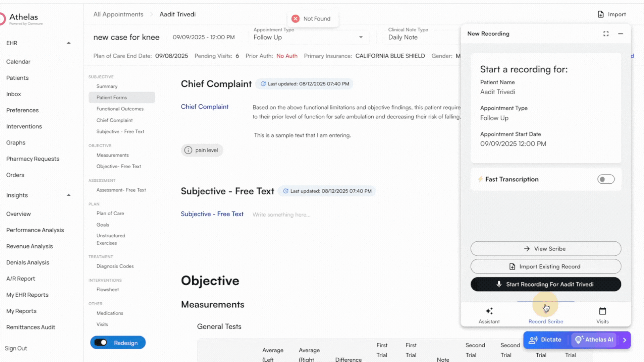Open the Visits calendar tab
The width and height of the screenshot is (644, 362).
[602, 315]
